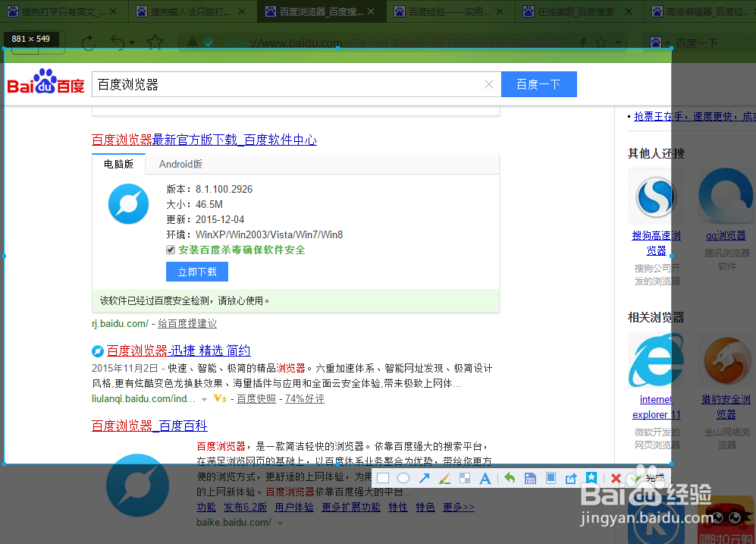756x544 pixels.
Task: Click the large browser logo in 百科 result
Action: pyautogui.click(x=137, y=485)
